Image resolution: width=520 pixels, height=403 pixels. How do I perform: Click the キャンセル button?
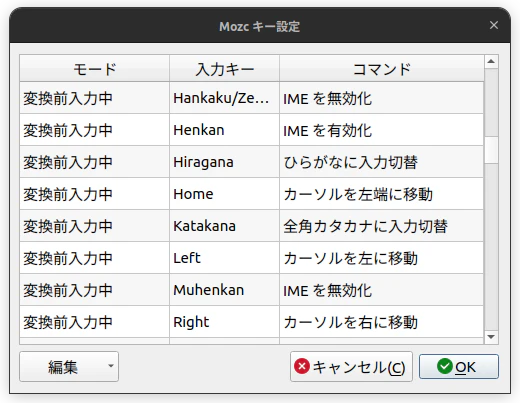tap(351, 367)
